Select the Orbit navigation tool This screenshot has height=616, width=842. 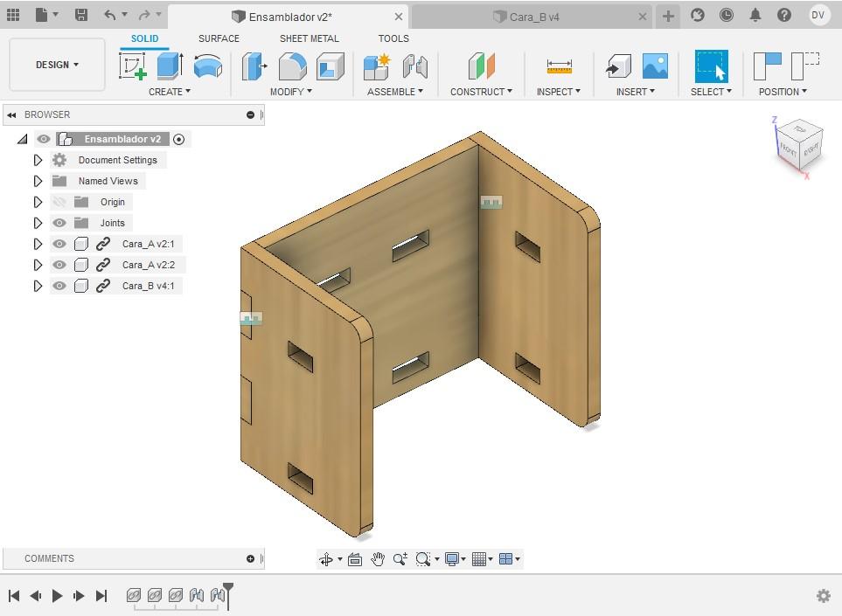[x=326, y=559]
